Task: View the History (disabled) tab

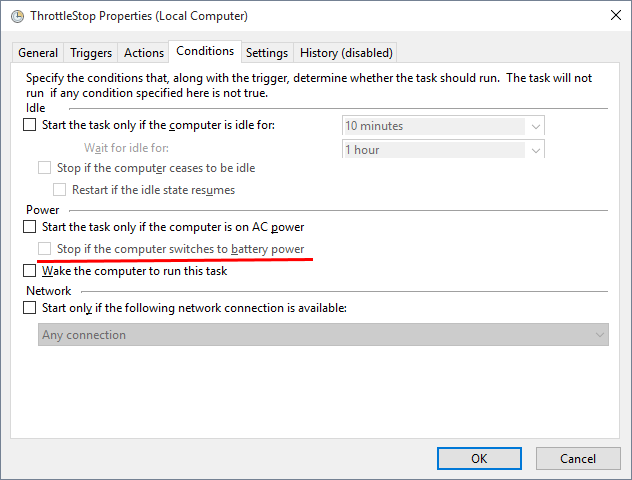Action: point(346,53)
